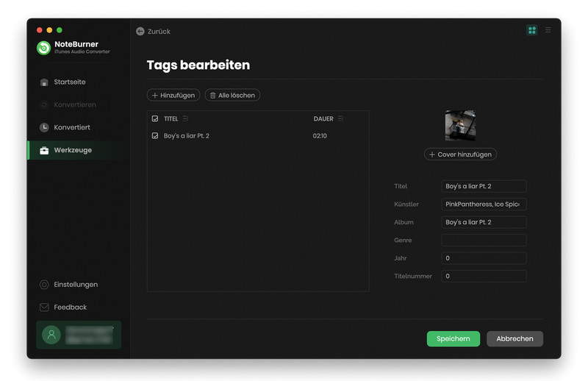Screen dimensions: 588x381
Task: Click Alle löschen button
Action: click(232, 96)
